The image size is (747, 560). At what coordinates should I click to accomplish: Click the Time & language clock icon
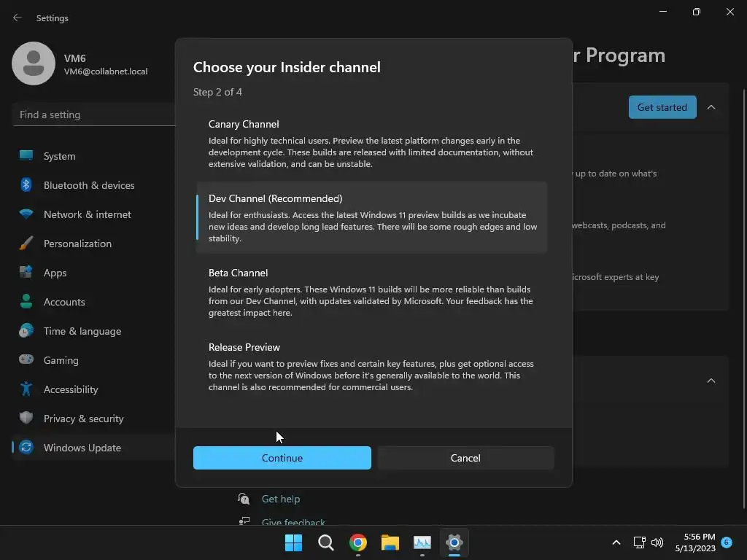(x=26, y=330)
